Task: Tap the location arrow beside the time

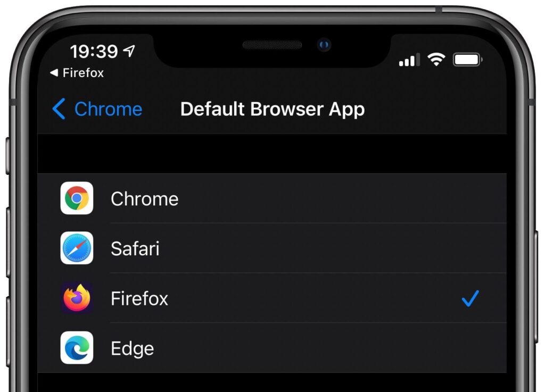Action: pos(129,51)
